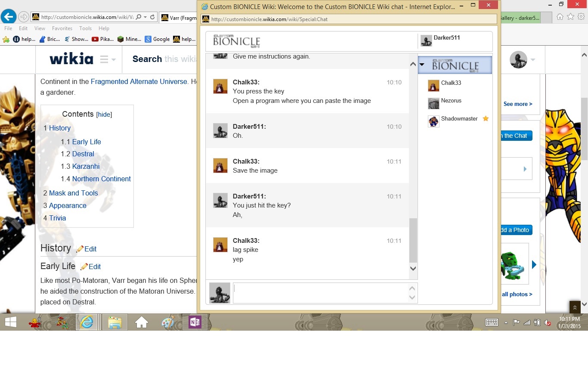
Task: Click the chat scrollbar thumb
Action: point(413,240)
